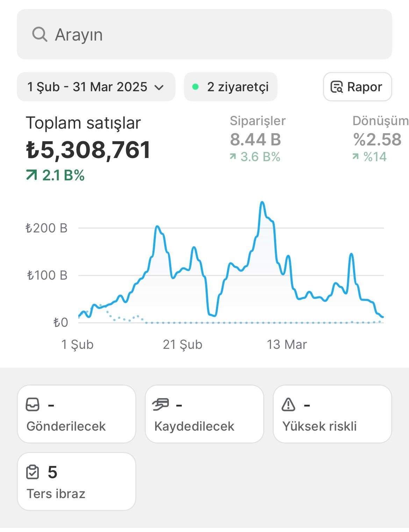This screenshot has height=532, width=409.
Task: Click the 3.6 B% orders change
Action: 255,157
